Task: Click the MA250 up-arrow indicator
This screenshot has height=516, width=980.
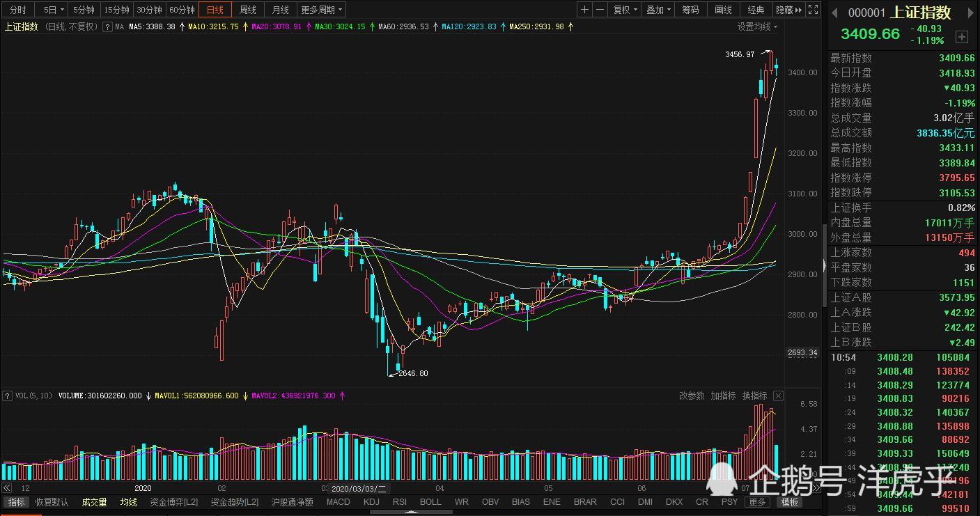Action: [570, 27]
